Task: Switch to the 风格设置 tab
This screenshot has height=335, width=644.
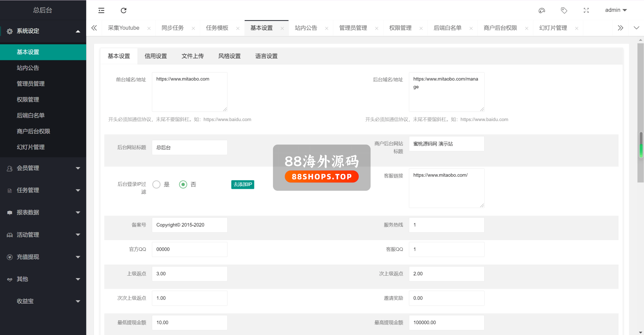Action: point(229,56)
